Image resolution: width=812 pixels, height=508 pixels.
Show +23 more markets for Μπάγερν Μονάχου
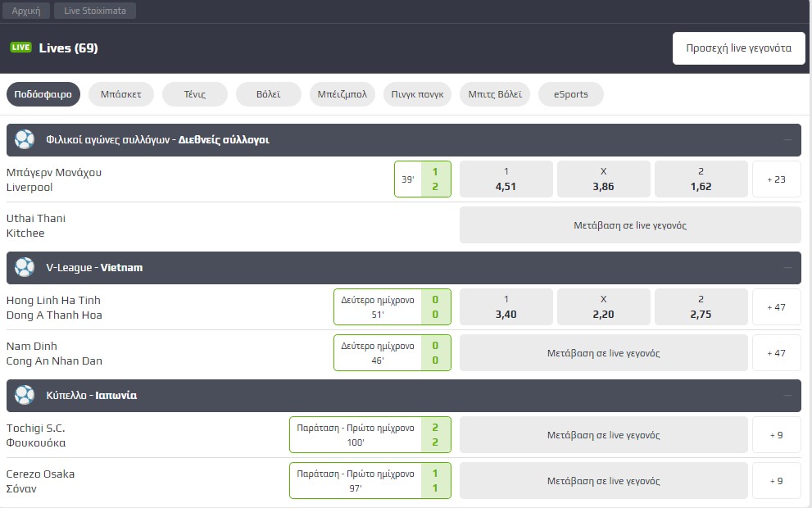click(776, 179)
